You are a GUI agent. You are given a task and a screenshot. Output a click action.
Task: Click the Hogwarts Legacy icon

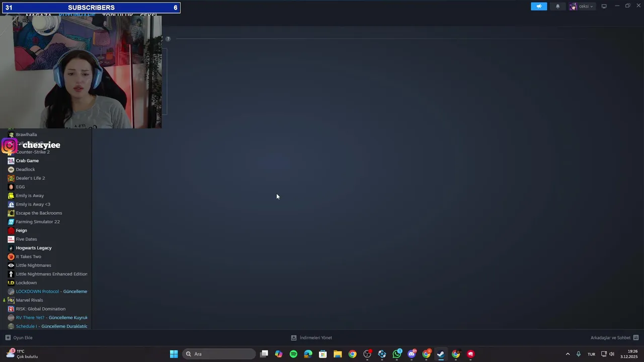(x=11, y=248)
